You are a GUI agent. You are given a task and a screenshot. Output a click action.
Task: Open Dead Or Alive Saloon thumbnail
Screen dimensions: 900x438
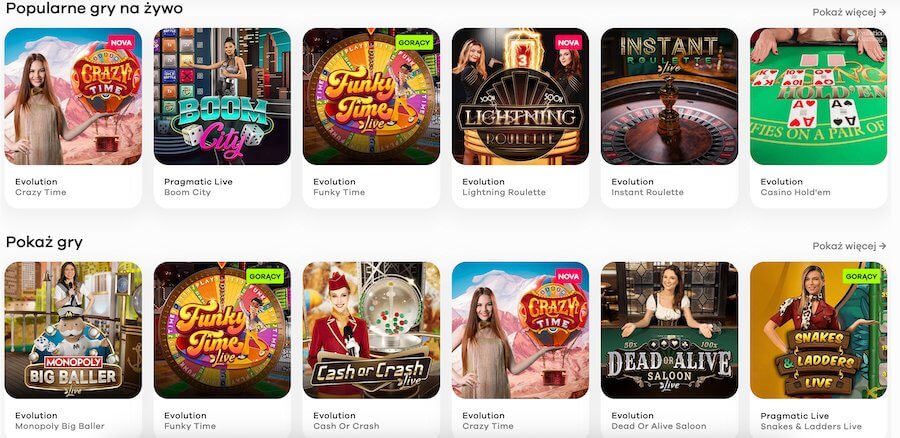(669, 330)
